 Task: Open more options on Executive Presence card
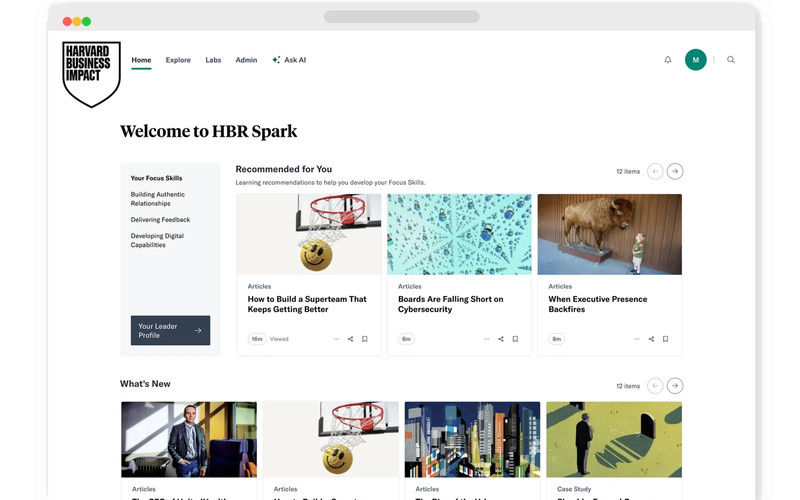point(636,339)
